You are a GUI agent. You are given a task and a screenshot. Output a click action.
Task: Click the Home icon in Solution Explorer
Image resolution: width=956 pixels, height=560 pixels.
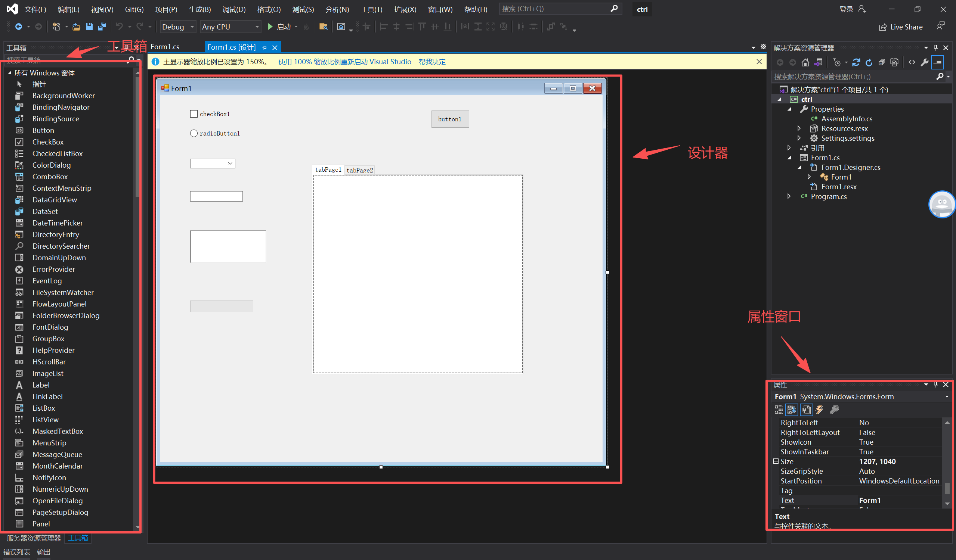pyautogui.click(x=805, y=62)
